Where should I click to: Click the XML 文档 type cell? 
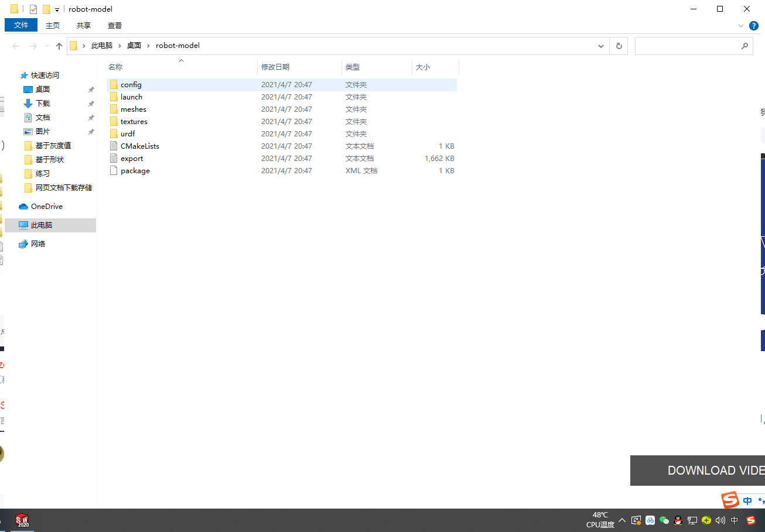click(x=361, y=171)
